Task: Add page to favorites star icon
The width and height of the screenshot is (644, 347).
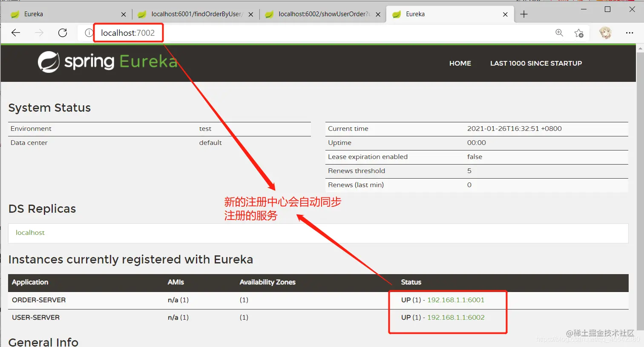Action: 579,33
